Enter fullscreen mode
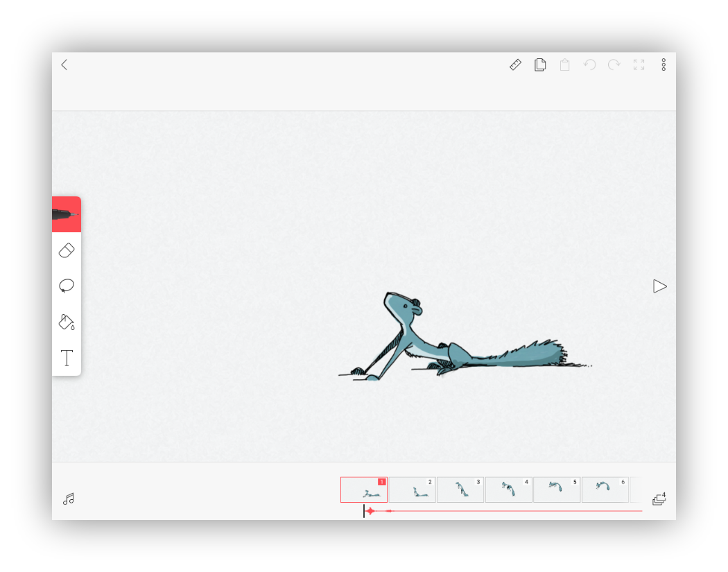The image size is (728, 572). (x=639, y=64)
